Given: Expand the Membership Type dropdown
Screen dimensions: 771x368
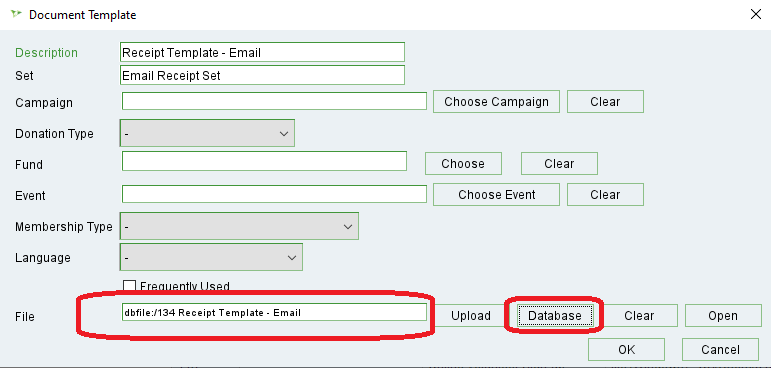Looking at the screenshot, I should [239, 226].
